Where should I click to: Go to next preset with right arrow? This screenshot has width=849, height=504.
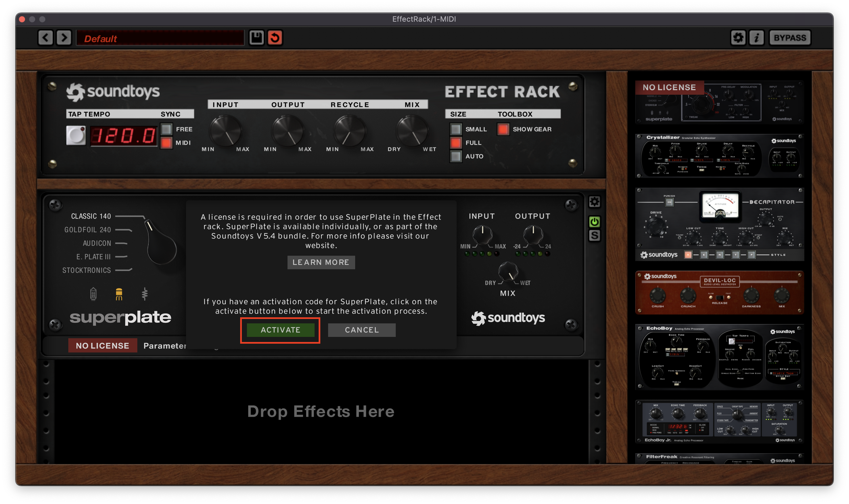click(x=64, y=38)
